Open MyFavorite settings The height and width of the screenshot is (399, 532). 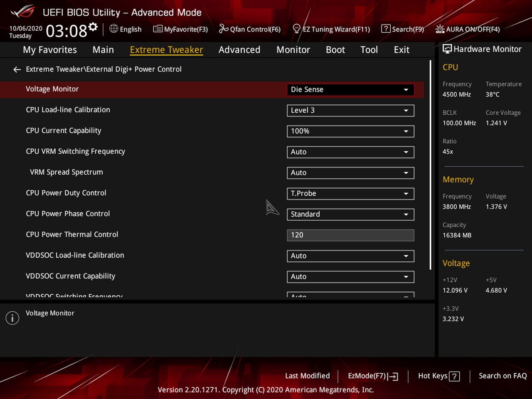[180, 29]
